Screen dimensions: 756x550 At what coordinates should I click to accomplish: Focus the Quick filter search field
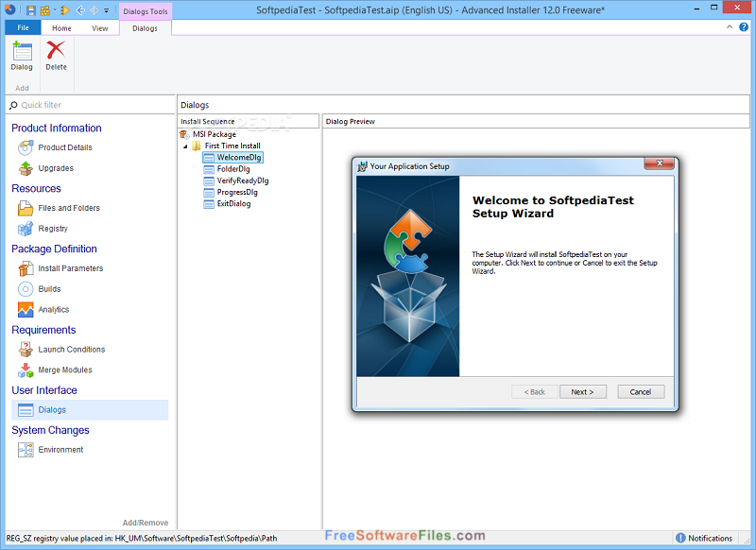(90, 105)
